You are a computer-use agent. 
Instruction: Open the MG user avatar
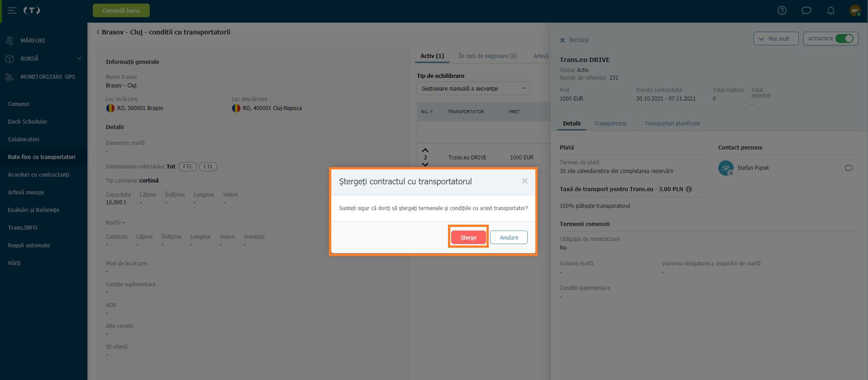click(855, 10)
